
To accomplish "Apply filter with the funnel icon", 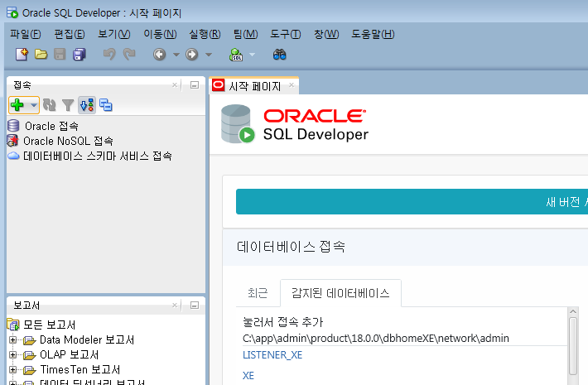I will [68, 105].
